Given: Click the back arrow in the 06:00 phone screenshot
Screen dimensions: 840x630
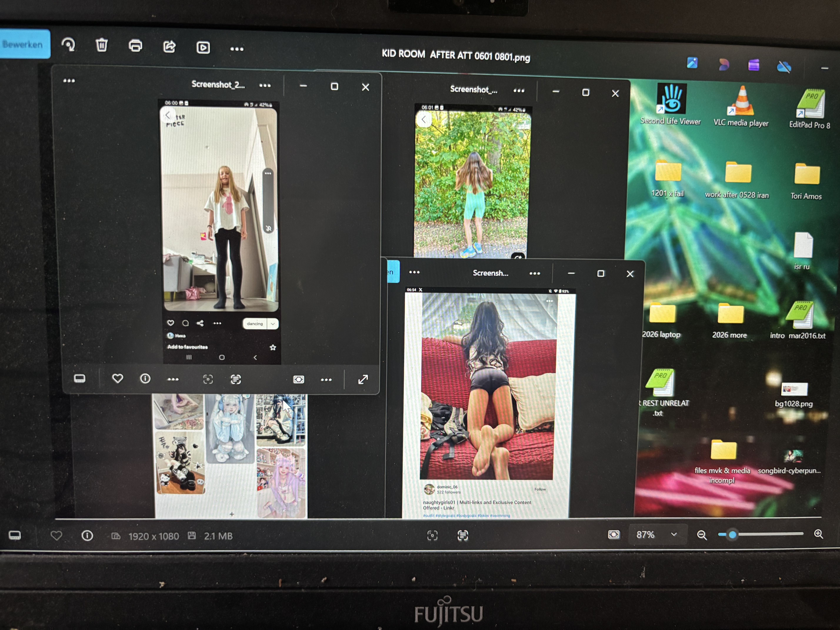Looking at the screenshot, I should (167, 115).
